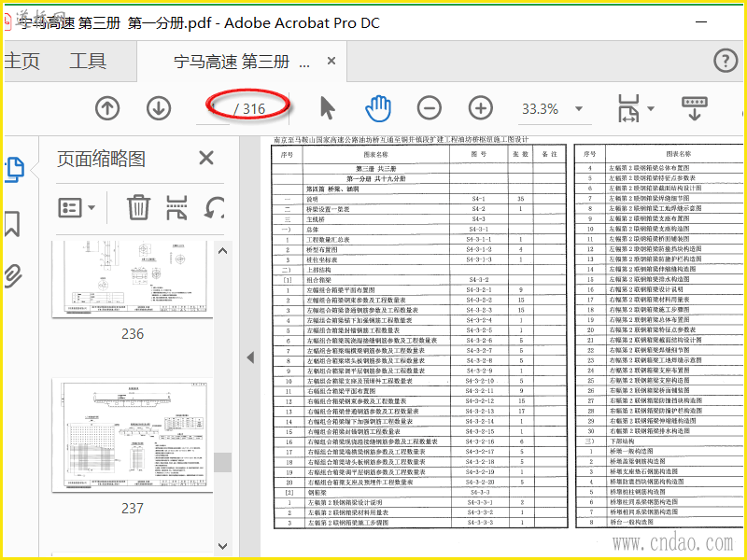Image resolution: width=747 pixels, height=560 pixels.
Task: Zoom in with the plus button
Action: tap(481, 108)
